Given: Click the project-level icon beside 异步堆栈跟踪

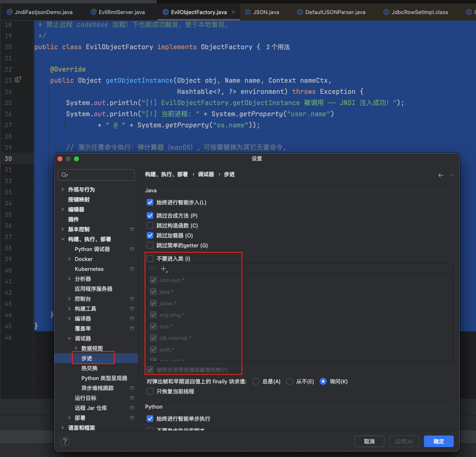Looking at the screenshot, I should click(x=132, y=388).
